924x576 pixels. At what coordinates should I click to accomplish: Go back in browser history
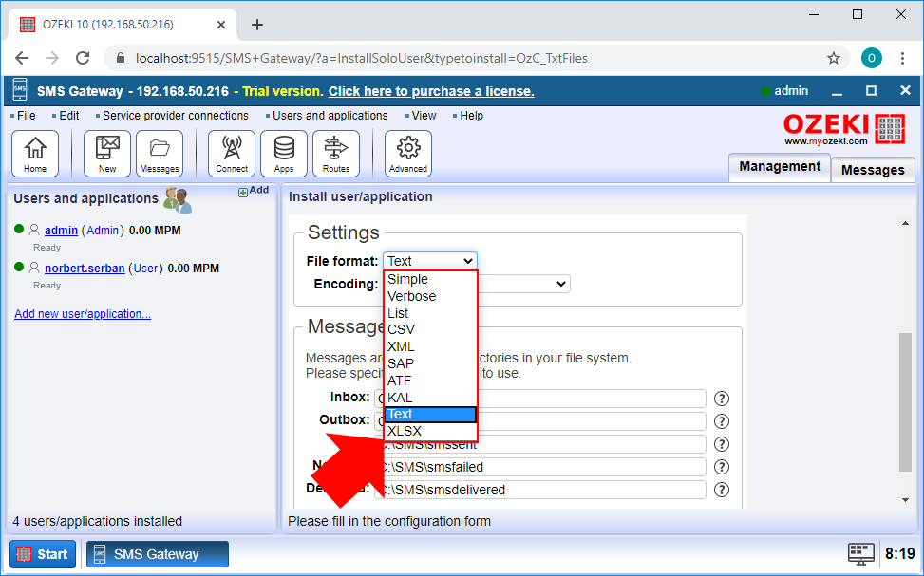click(x=22, y=58)
